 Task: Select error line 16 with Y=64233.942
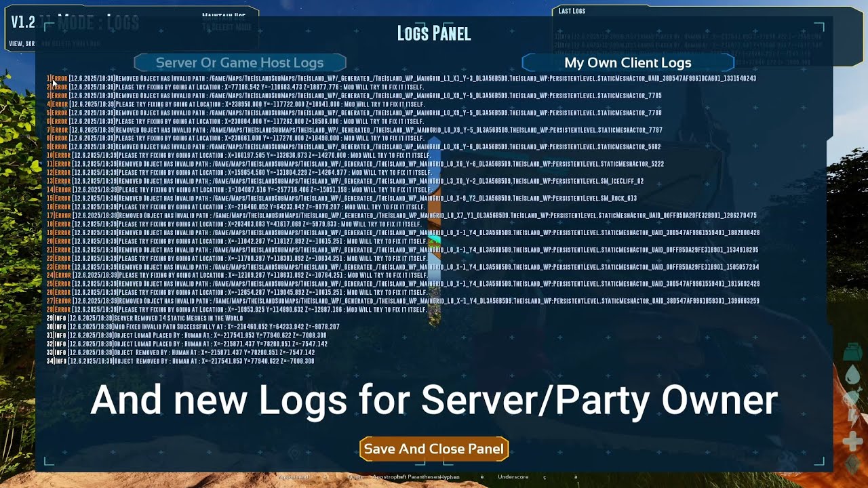[x=235, y=207]
